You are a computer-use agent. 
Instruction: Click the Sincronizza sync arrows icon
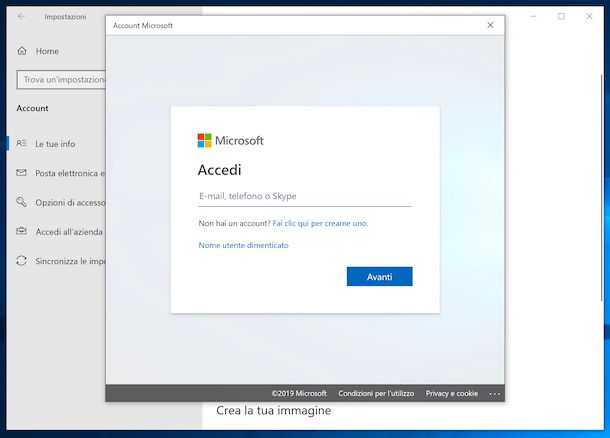coord(21,261)
